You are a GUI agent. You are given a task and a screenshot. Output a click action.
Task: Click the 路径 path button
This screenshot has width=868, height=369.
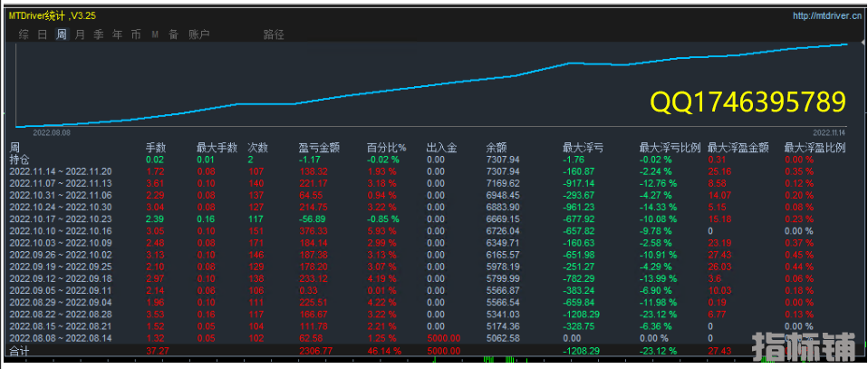click(x=274, y=34)
